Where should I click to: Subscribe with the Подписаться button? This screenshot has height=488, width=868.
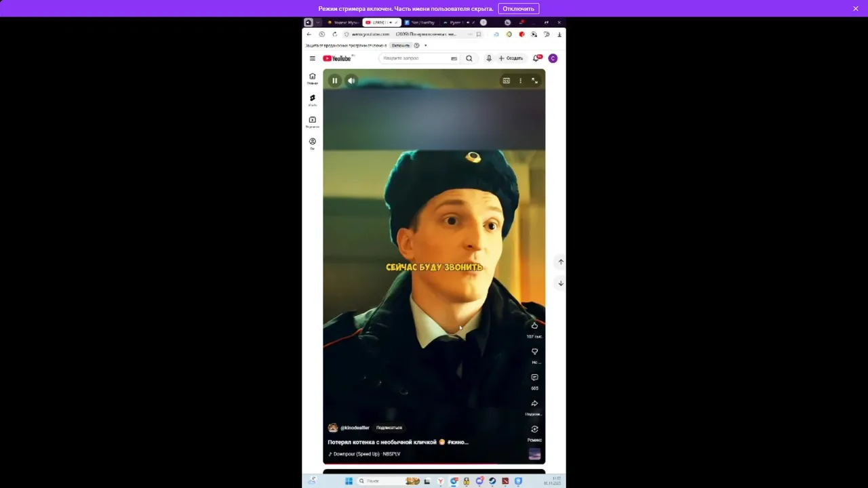click(389, 428)
